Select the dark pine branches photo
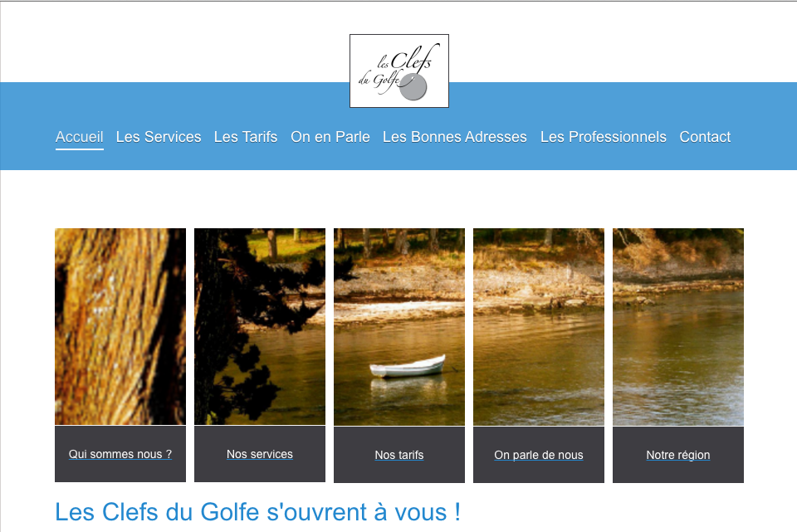The width and height of the screenshot is (797, 532). (260, 326)
